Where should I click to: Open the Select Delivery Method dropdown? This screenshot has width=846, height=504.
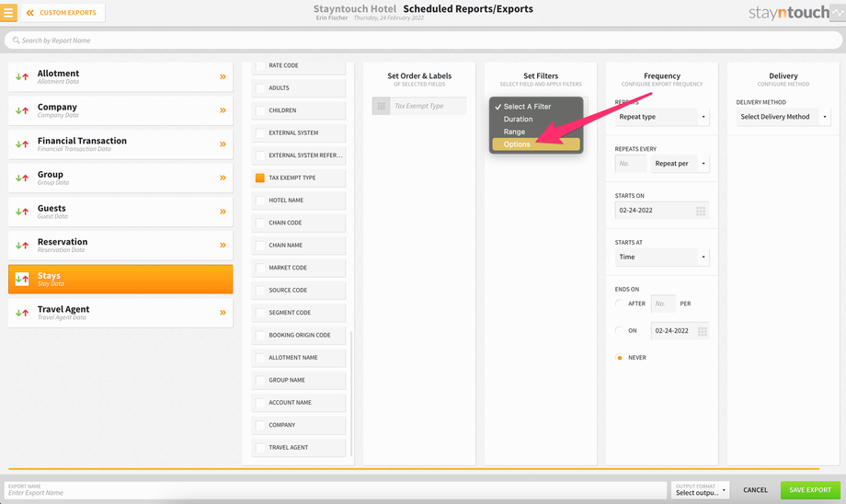pyautogui.click(x=783, y=117)
